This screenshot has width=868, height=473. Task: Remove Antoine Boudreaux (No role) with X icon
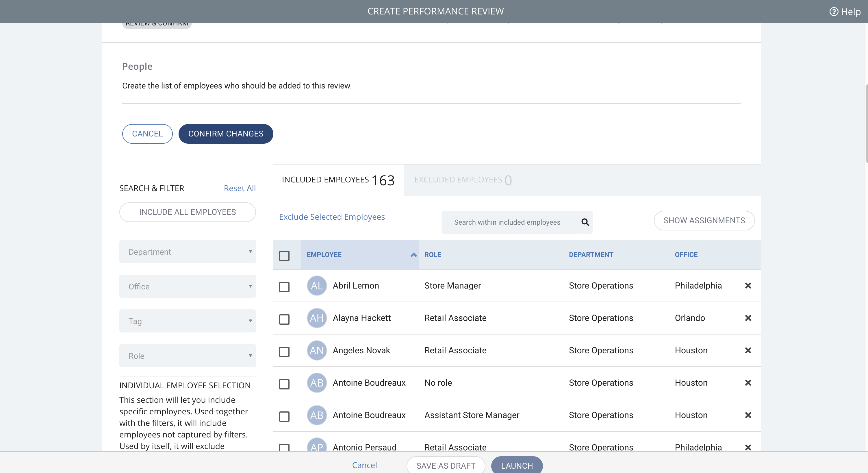click(748, 383)
